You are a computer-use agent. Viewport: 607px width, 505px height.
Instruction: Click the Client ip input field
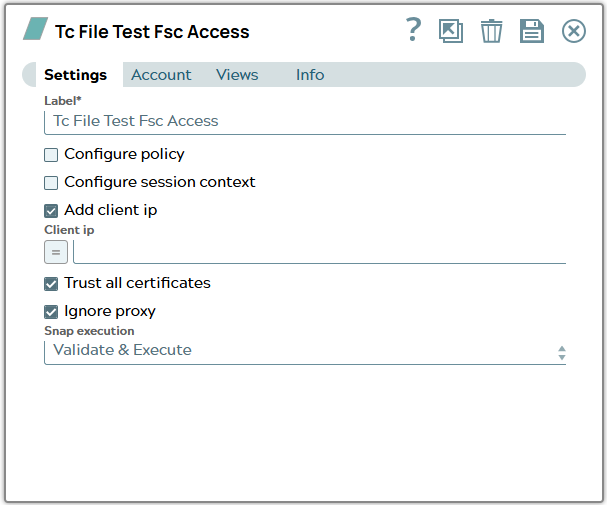click(x=320, y=252)
